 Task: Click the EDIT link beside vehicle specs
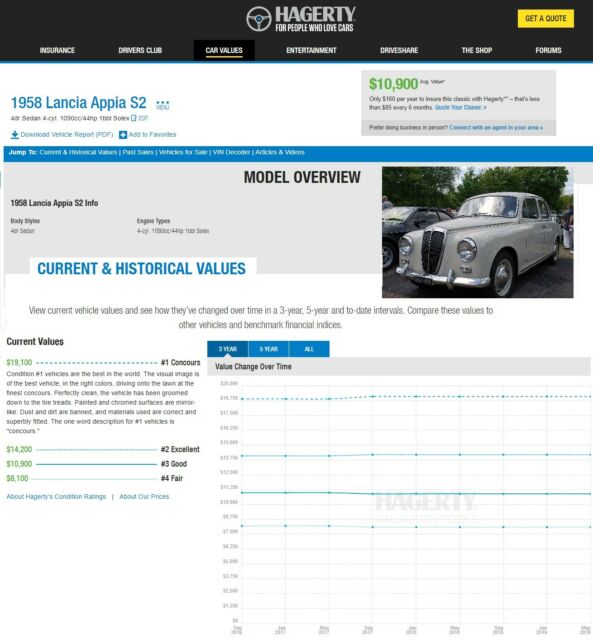click(x=143, y=118)
